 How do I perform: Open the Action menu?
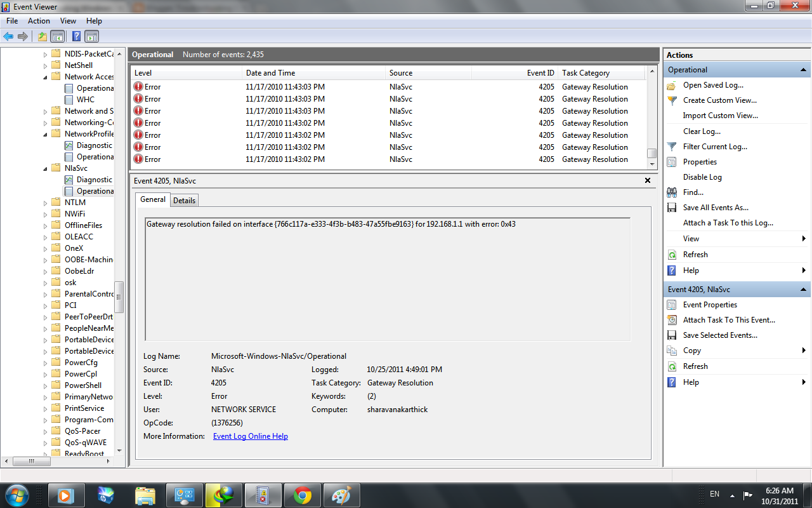pyautogui.click(x=39, y=20)
